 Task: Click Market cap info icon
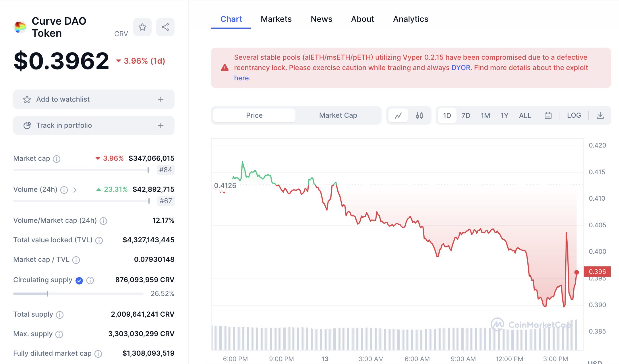(x=57, y=159)
